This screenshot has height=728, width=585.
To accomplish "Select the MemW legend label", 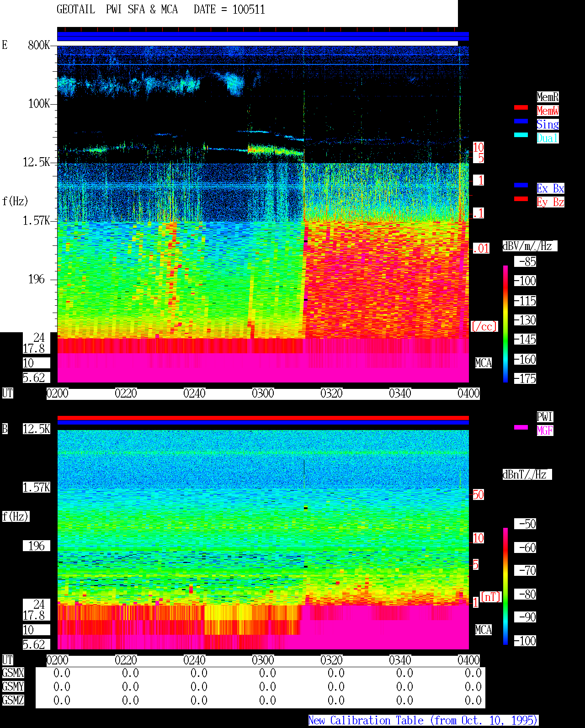I will click(x=548, y=111).
